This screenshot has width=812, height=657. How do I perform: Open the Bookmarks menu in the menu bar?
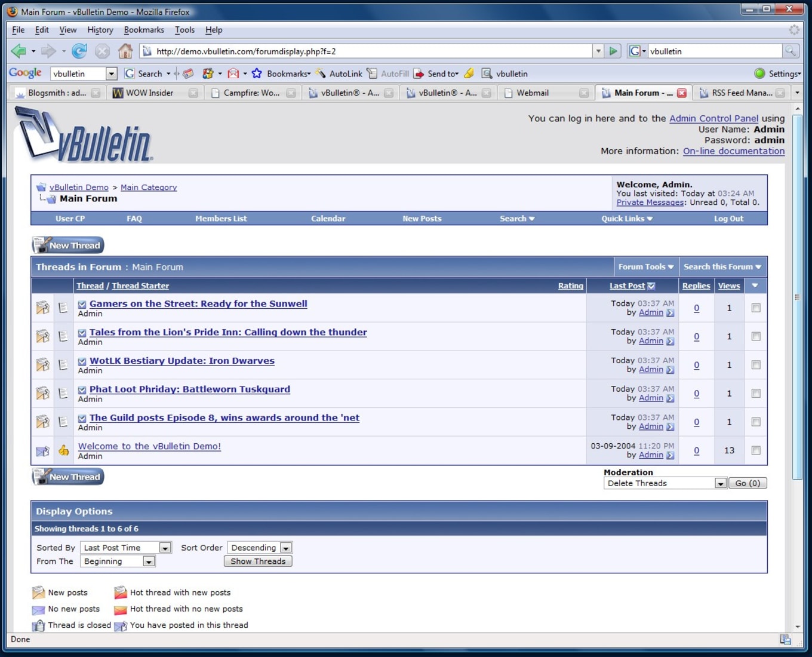(144, 30)
